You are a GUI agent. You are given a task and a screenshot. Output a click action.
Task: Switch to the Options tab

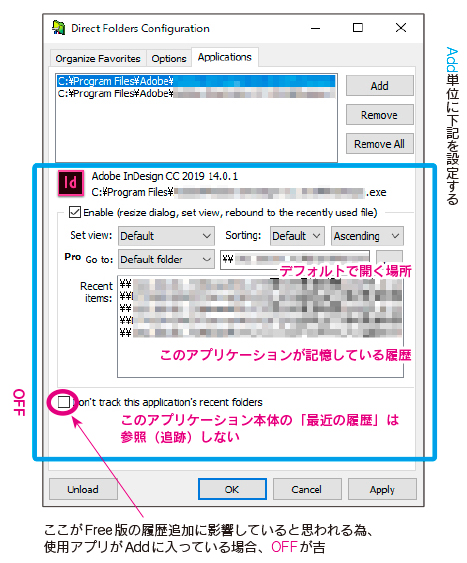click(169, 59)
